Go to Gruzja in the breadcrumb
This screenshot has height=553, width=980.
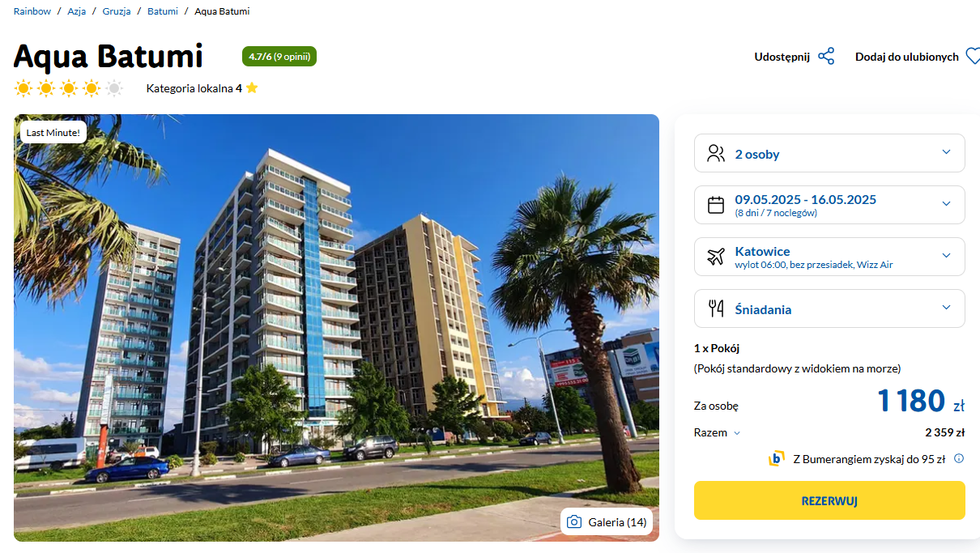coord(117,11)
